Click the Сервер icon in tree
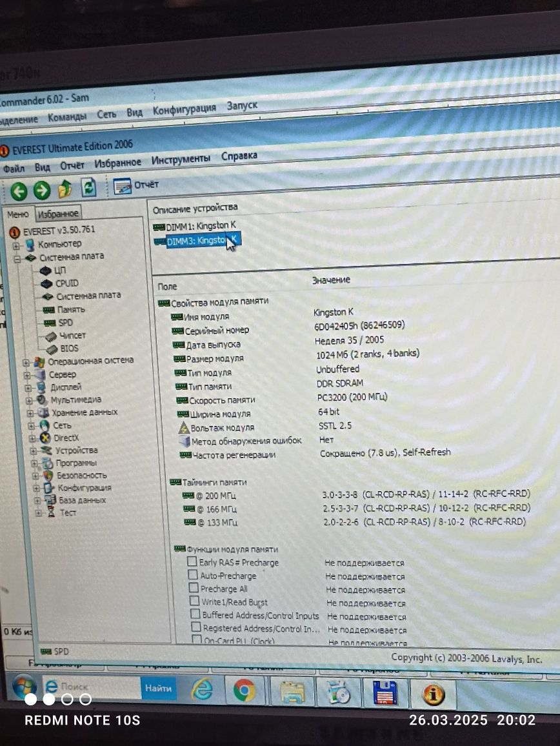Viewport: 560px width, 746px height. (41, 375)
